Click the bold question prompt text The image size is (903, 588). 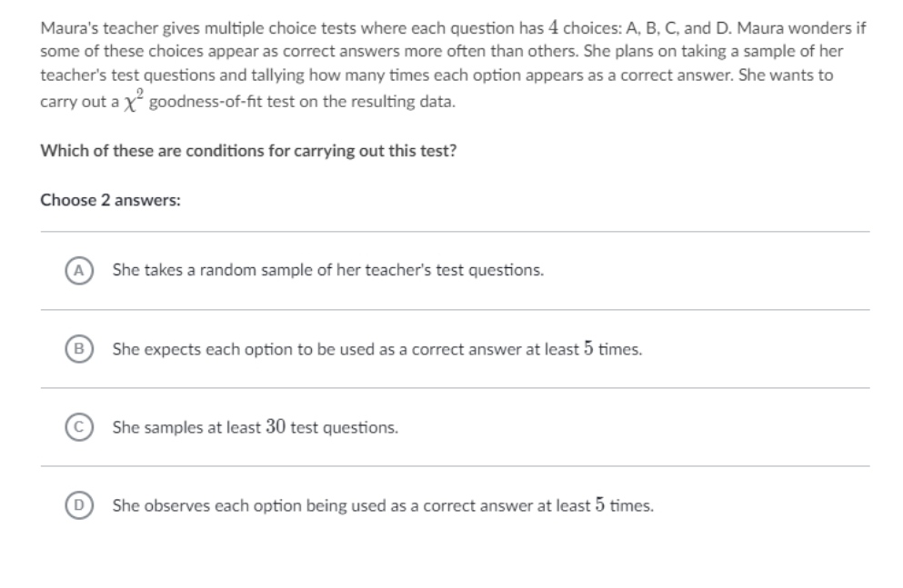pyautogui.click(x=248, y=151)
